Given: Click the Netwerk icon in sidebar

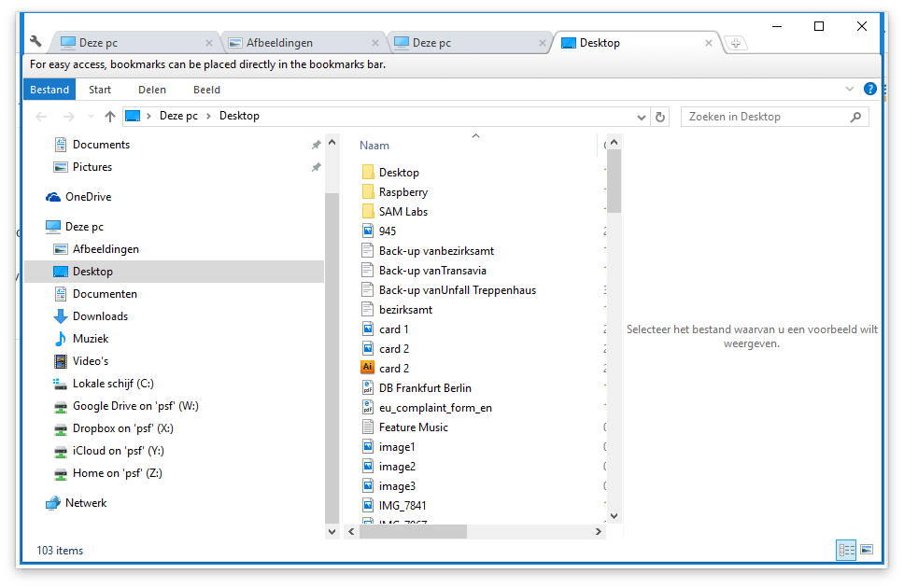Looking at the screenshot, I should click(53, 503).
